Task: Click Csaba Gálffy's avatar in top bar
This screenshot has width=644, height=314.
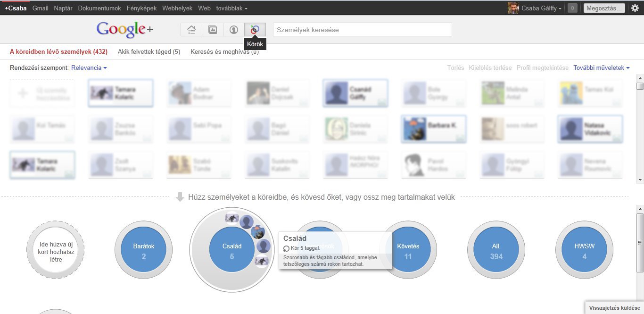Action: 513,8
